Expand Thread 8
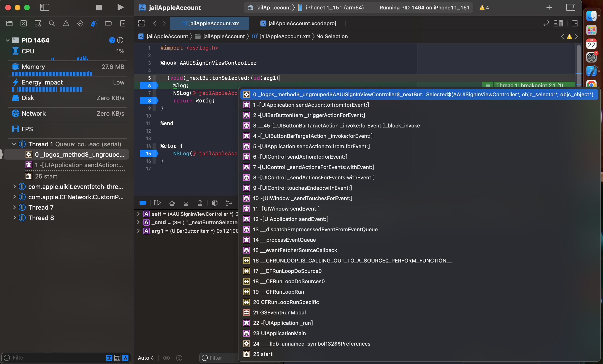 [14, 218]
